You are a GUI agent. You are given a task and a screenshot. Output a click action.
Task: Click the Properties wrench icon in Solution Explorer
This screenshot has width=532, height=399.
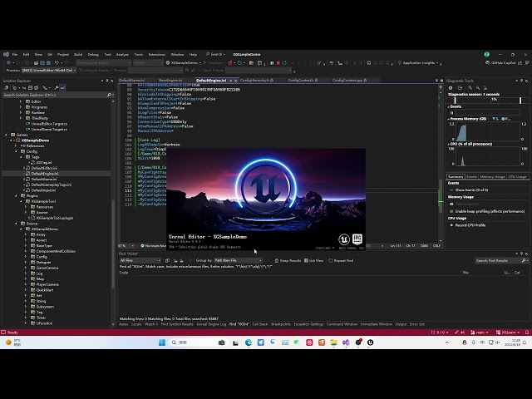tap(57, 88)
